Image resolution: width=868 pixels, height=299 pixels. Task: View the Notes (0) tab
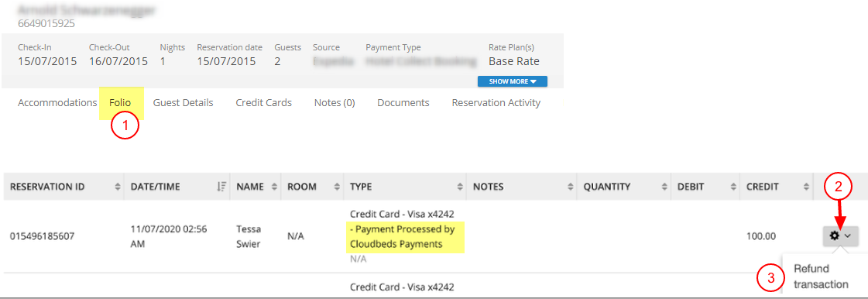click(x=335, y=102)
